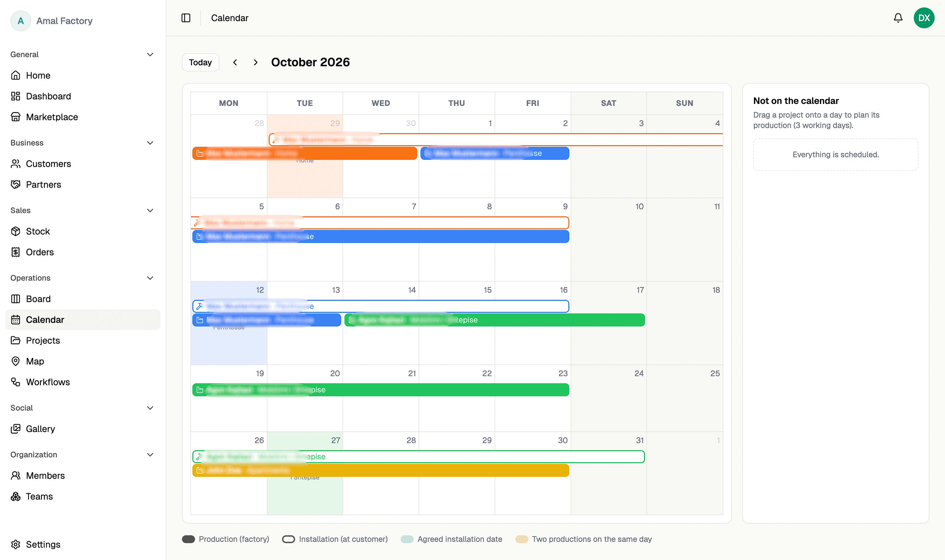
Task: Open the Dashboard menu item
Action: tap(83, 96)
